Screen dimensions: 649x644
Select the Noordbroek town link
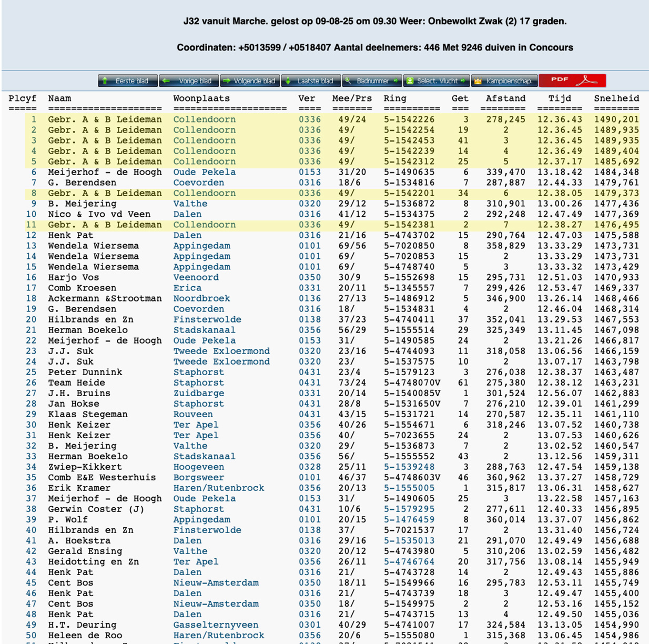[x=202, y=298]
